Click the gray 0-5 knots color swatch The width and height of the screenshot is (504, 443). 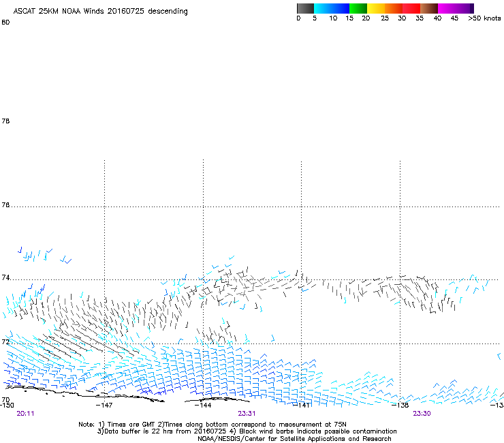pyautogui.click(x=305, y=8)
